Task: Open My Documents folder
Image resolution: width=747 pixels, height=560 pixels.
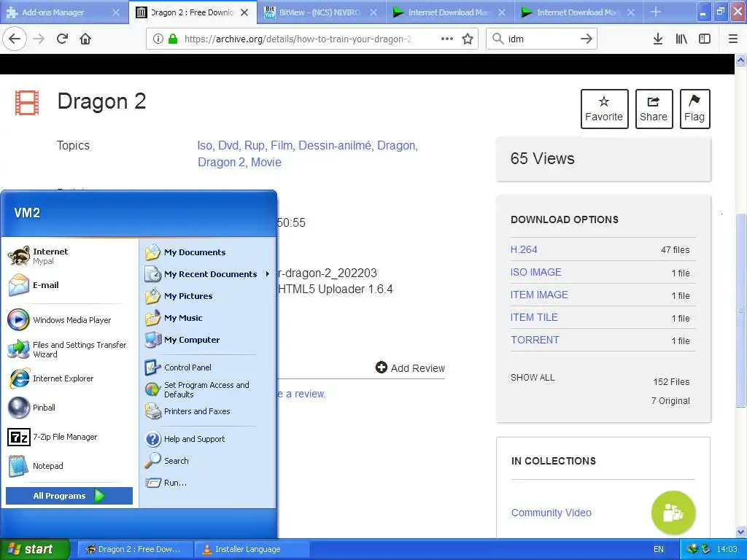Action: pos(208,252)
